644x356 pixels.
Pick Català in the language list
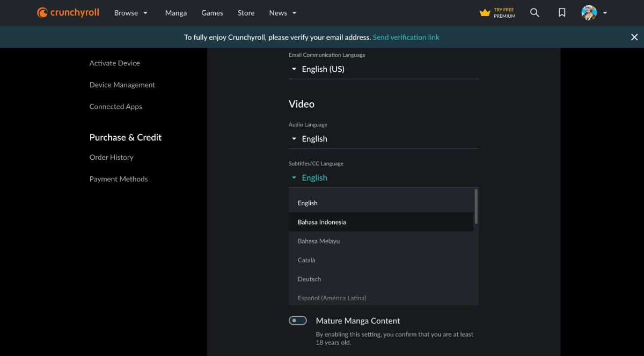pyautogui.click(x=307, y=260)
